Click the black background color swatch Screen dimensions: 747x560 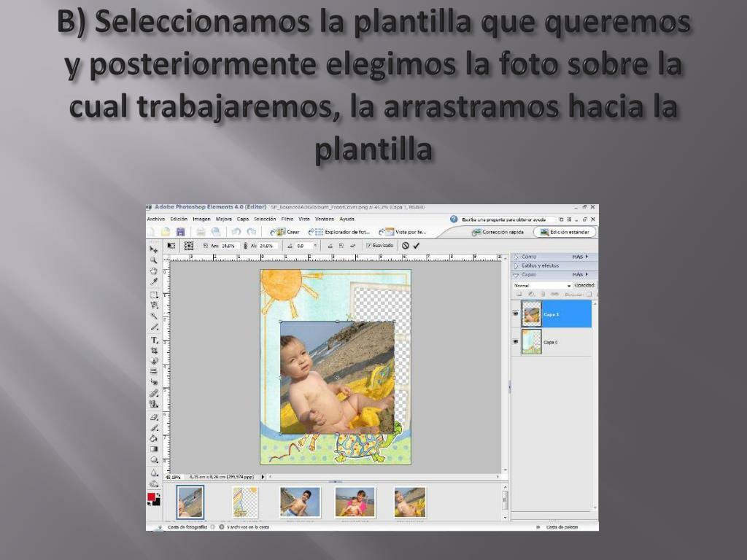point(158,502)
